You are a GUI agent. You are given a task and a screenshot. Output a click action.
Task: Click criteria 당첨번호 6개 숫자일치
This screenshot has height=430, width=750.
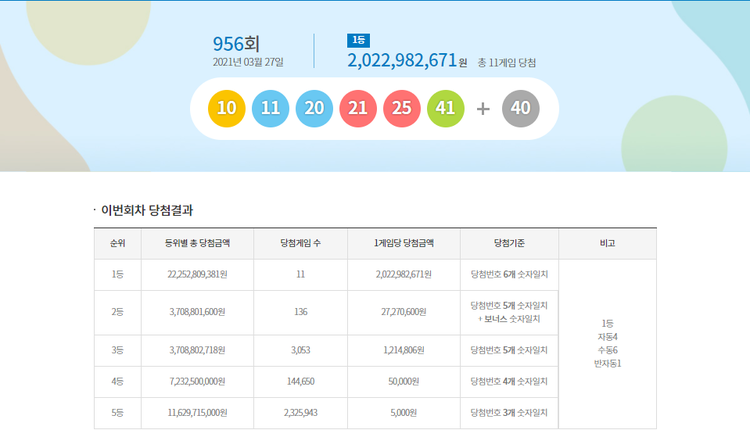point(509,275)
